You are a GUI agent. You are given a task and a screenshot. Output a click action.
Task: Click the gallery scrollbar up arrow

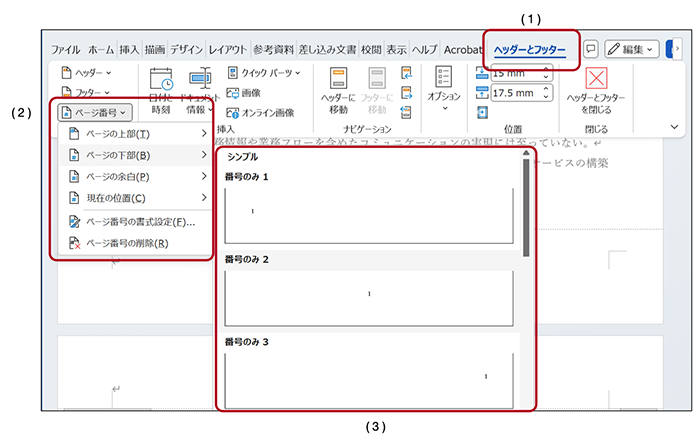coord(526,153)
